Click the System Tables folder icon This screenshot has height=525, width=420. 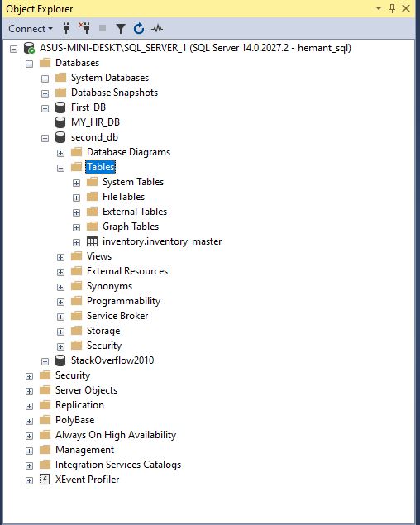click(x=92, y=181)
